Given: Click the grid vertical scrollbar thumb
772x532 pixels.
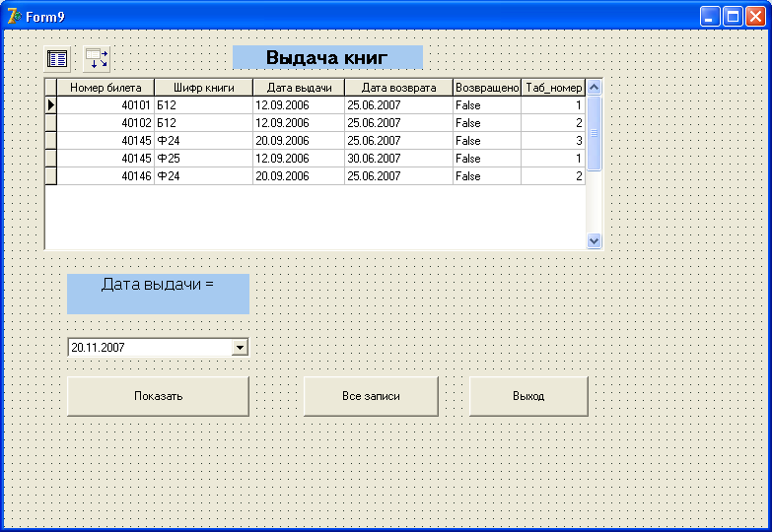Looking at the screenshot, I should tap(595, 133).
